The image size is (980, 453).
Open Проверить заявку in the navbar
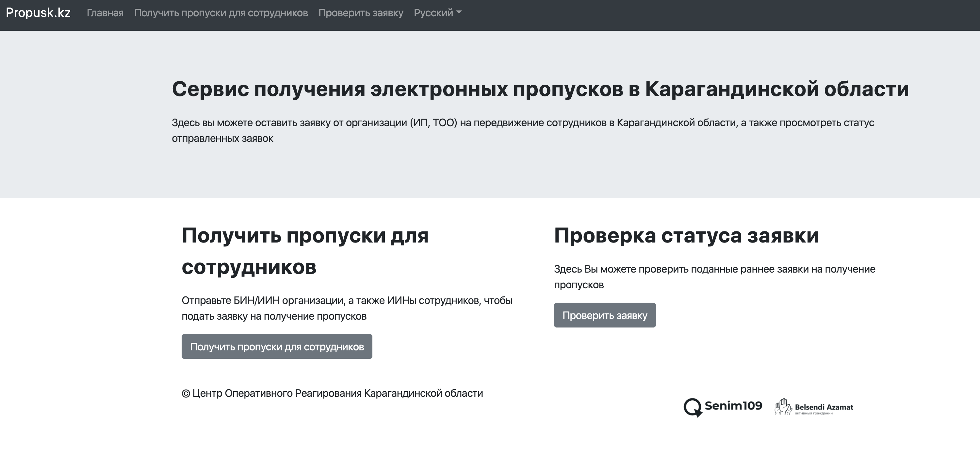coord(361,13)
